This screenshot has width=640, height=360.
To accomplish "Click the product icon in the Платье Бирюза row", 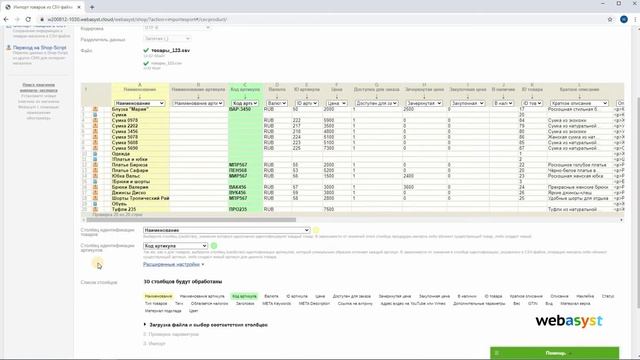I will 95,165.
